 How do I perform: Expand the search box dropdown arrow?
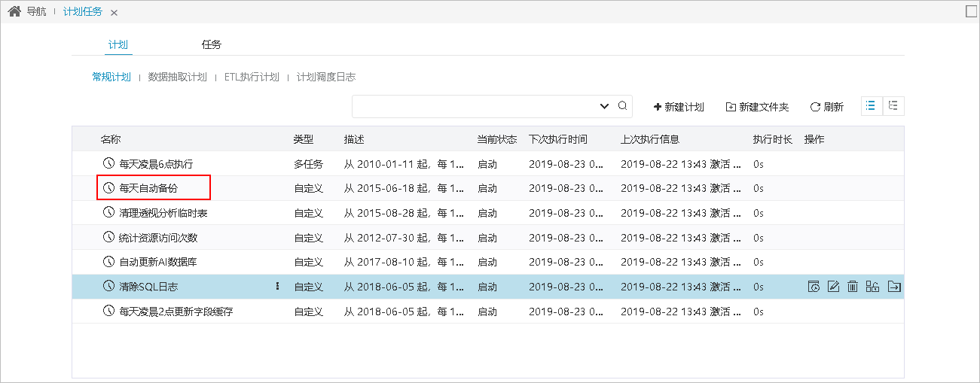coord(604,106)
